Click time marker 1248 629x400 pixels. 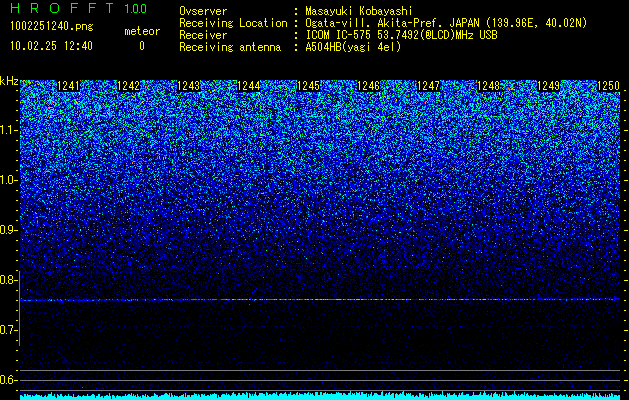(488, 86)
